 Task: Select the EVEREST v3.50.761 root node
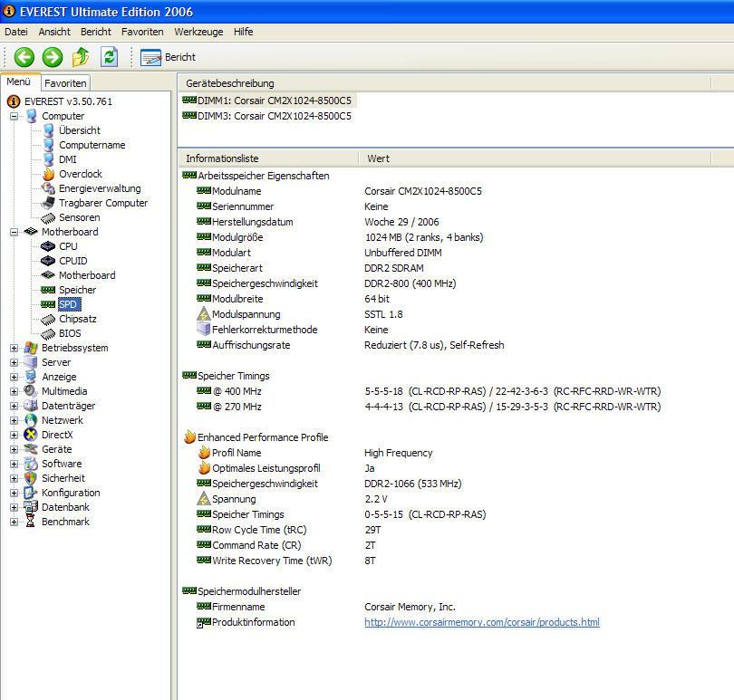pos(68,101)
